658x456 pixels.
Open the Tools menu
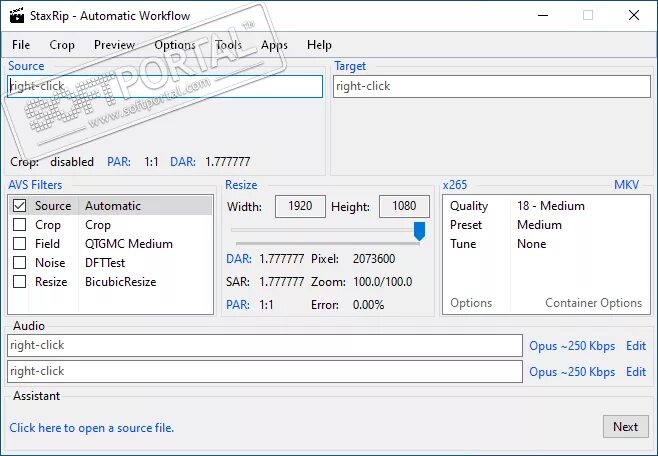point(229,45)
